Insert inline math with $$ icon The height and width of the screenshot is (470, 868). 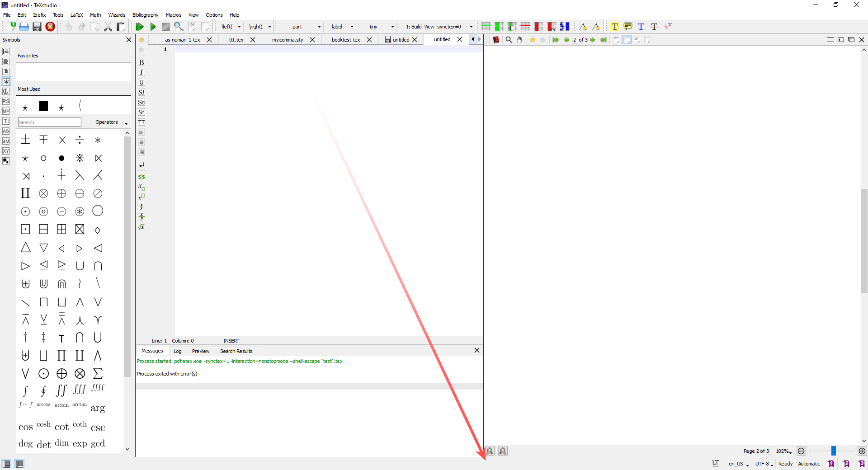(142, 177)
